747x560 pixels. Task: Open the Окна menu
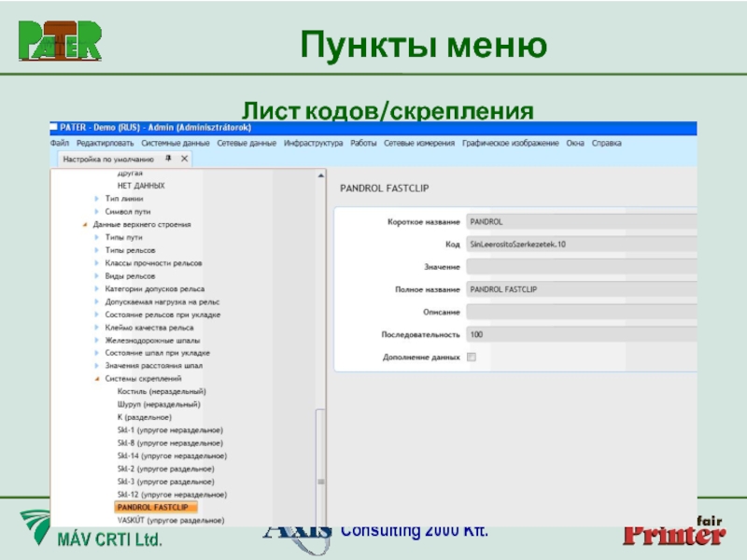[x=575, y=143]
